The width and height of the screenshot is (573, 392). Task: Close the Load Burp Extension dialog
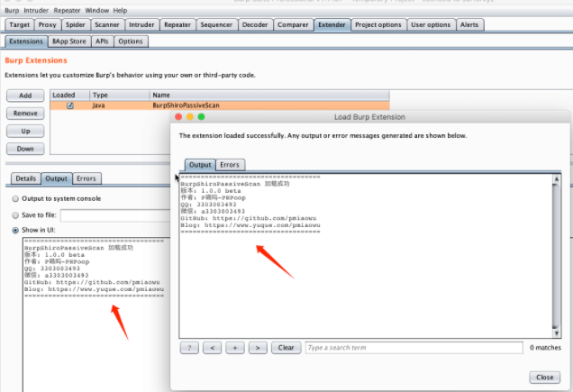point(544,378)
